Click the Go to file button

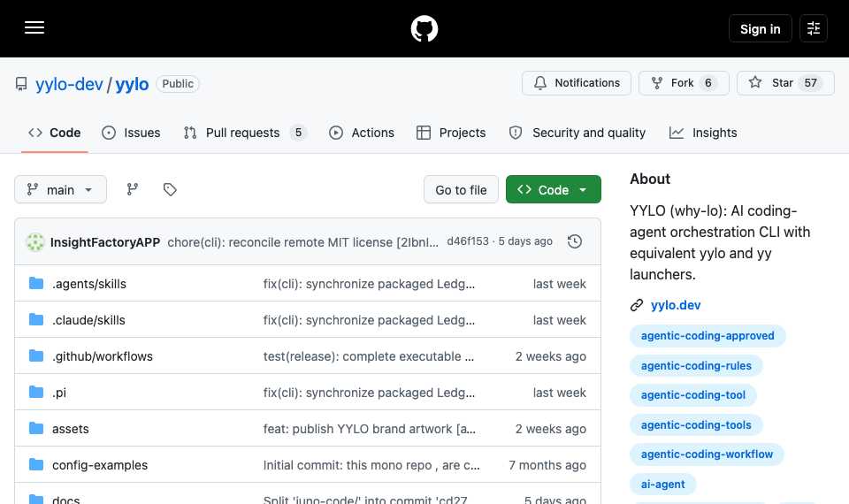(461, 189)
